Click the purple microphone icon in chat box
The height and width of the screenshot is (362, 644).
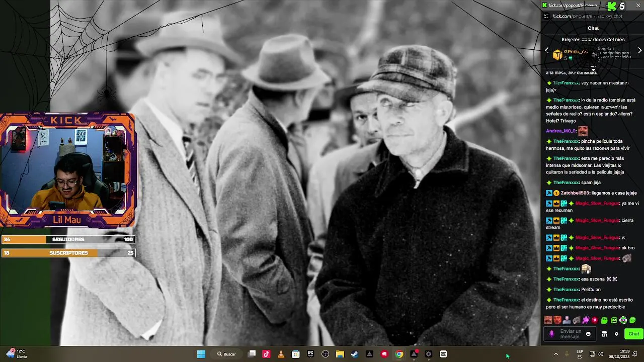pos(552,334)
